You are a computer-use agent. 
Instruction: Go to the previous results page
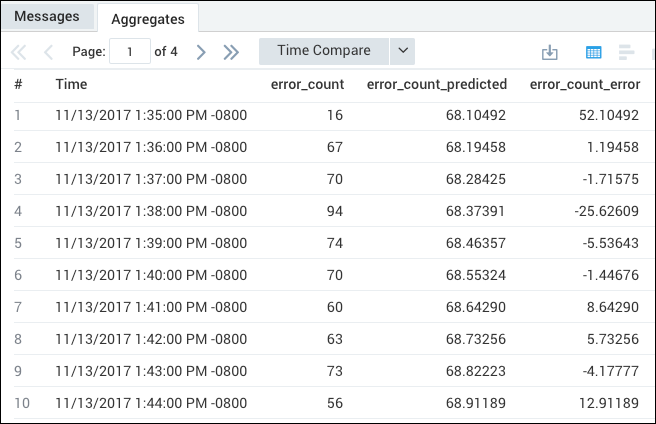48,52
